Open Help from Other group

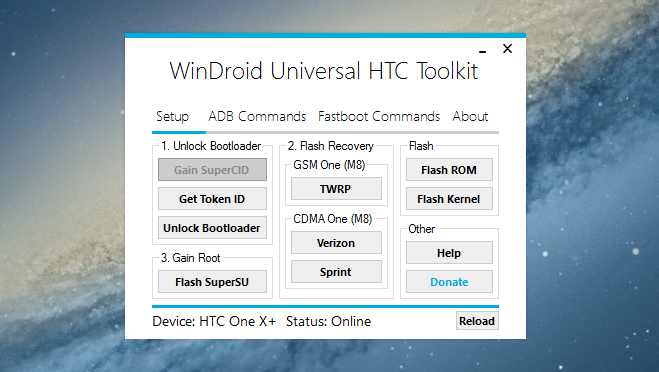pos(449,253)
